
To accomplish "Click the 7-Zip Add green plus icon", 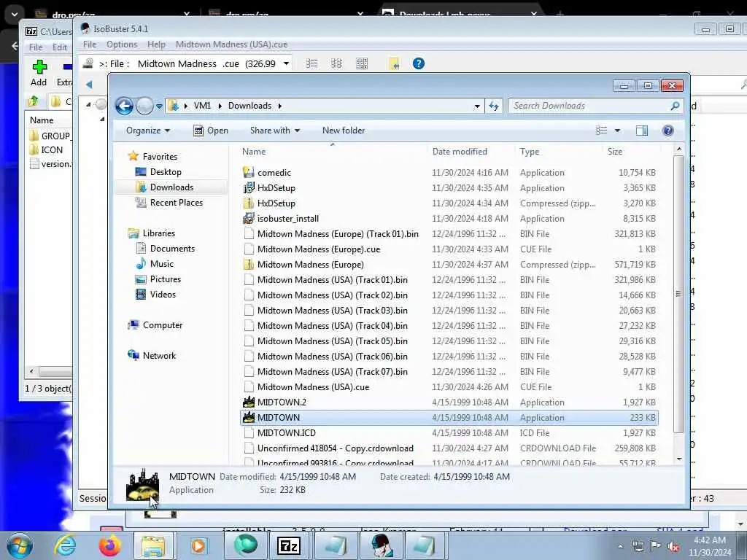I will (39, 66).
